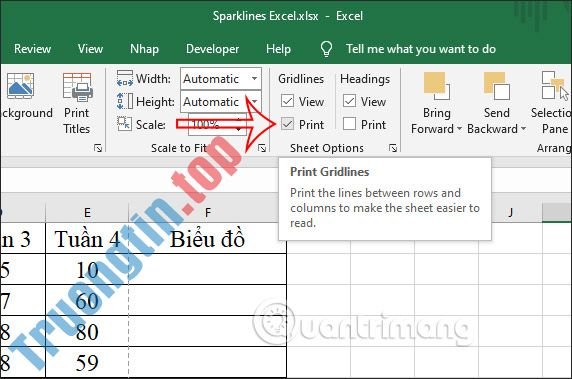Image resolution: width=572 pixels, height=379 pixels.
Task: Click the Send Backward icon
Action: coord(496,86)
